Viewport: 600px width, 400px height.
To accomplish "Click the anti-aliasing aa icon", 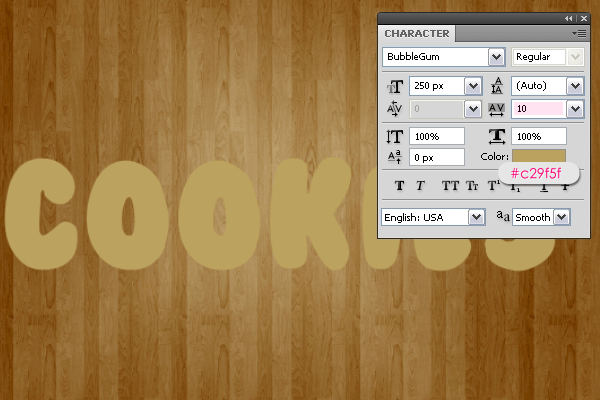I will pos(503,216).
